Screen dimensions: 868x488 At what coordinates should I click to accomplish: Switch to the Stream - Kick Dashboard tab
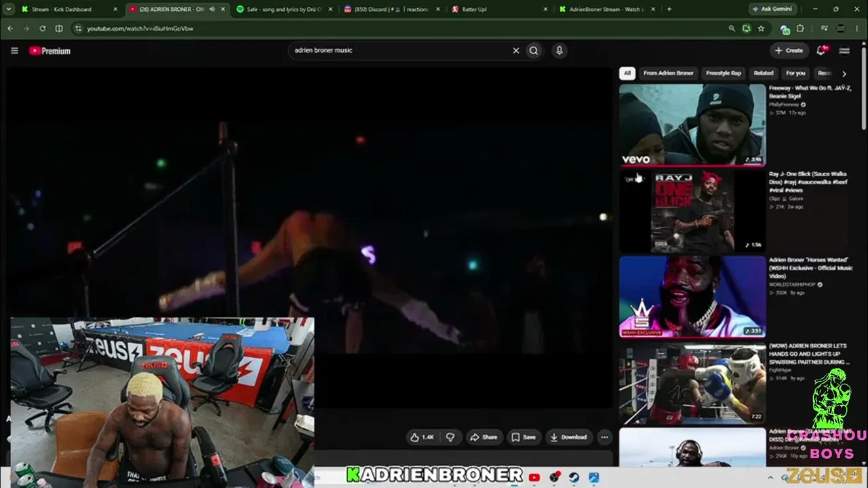coord(68,9)
